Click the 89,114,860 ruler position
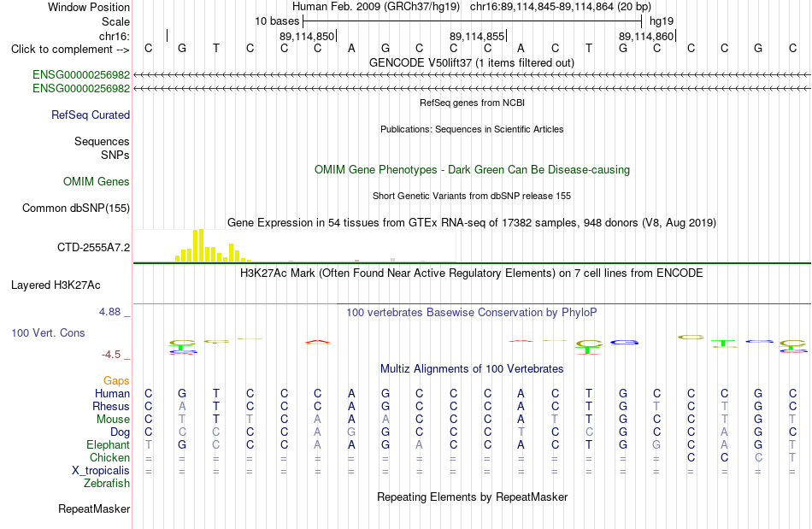This screenshot has height=529, width=812. 646,36
